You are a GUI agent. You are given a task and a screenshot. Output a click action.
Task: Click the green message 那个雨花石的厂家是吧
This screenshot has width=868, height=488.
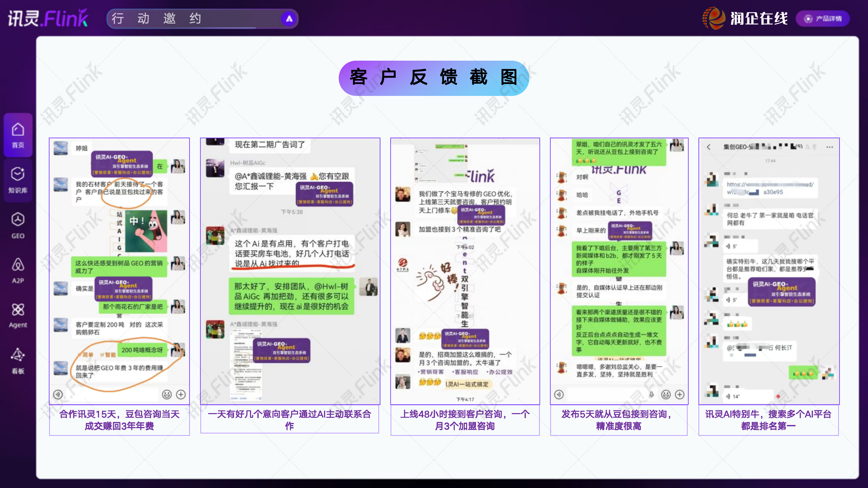133,307
